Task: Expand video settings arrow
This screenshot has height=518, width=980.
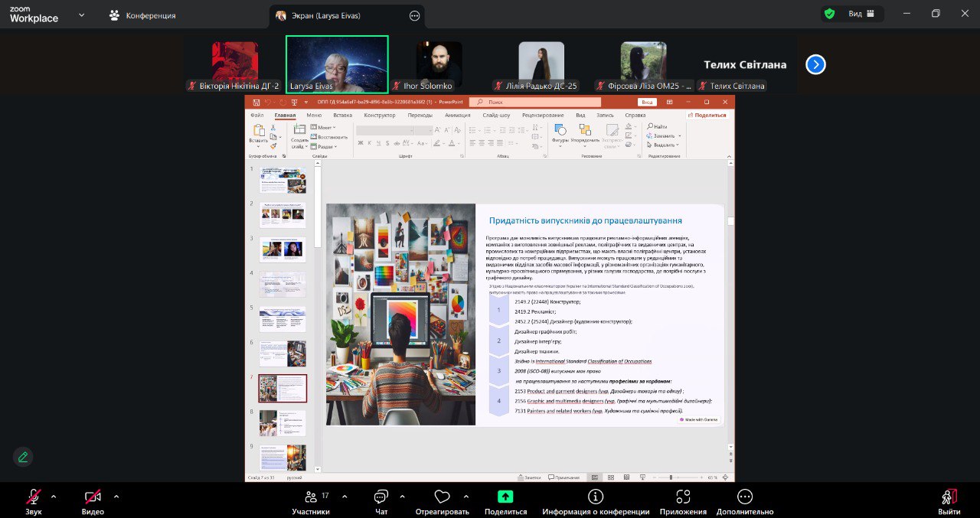Action: tap(116, 497)
